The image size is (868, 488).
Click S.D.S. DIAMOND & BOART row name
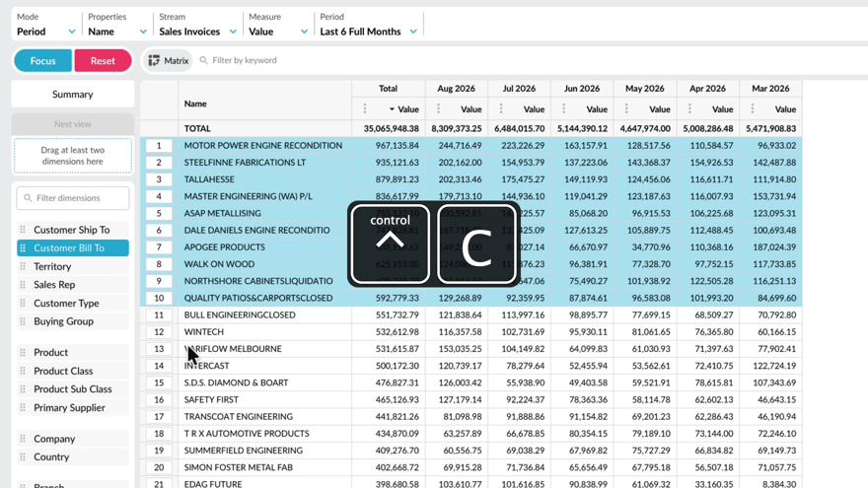pyautogui.click(x=236, y=383)
